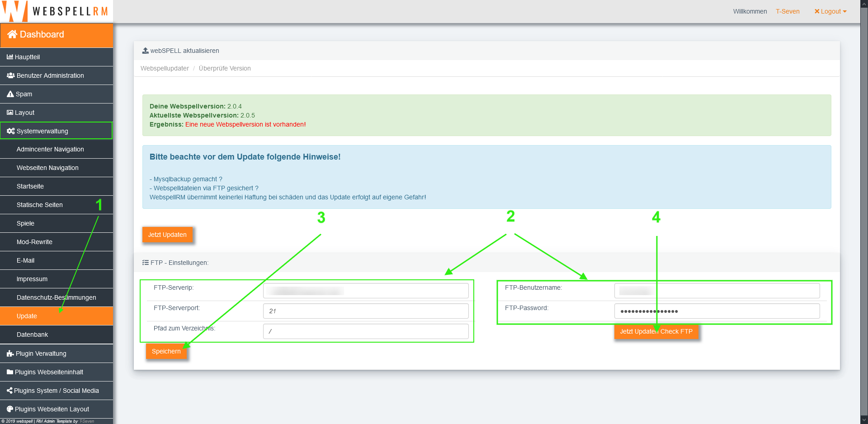The width and height of the screenshot is (868, 424).
Task: Click the T-Seven username link
Action: click(x=788, y=11)
